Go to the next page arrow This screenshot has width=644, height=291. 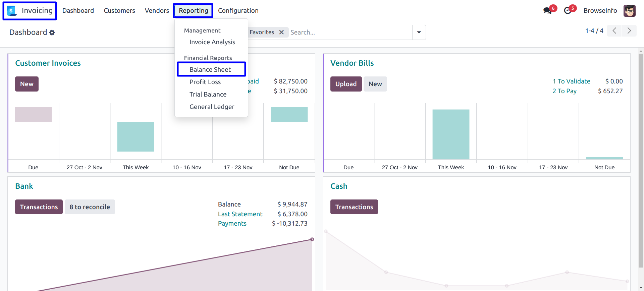point(629,31)
